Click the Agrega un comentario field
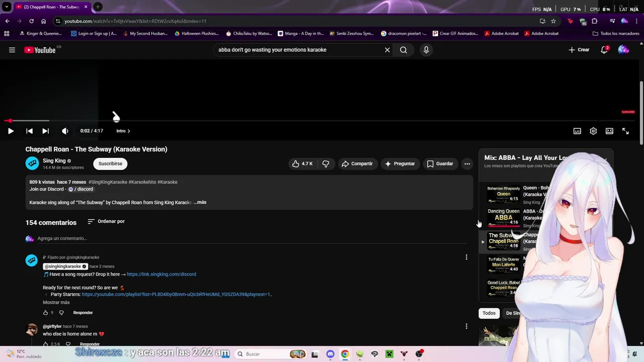The height and width of the screenshot is (362, 644). [x=252, y=238]
